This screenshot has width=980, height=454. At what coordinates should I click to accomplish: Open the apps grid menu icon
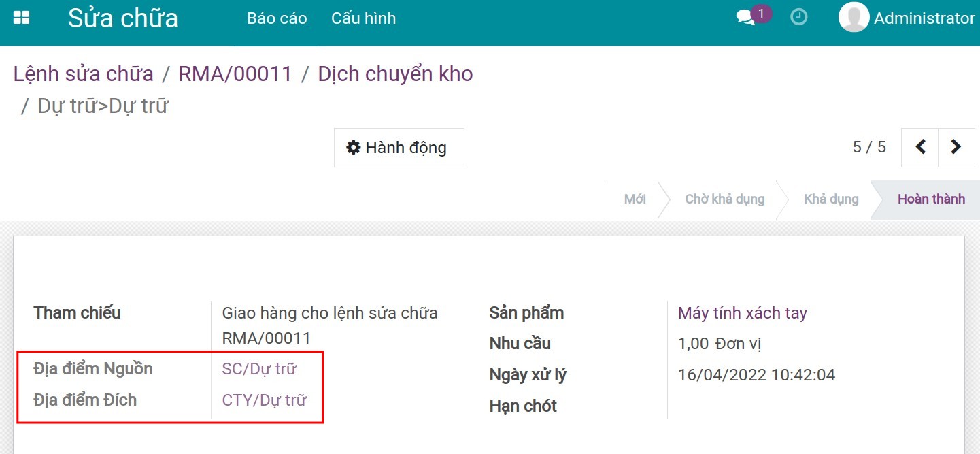pos(22,18)
